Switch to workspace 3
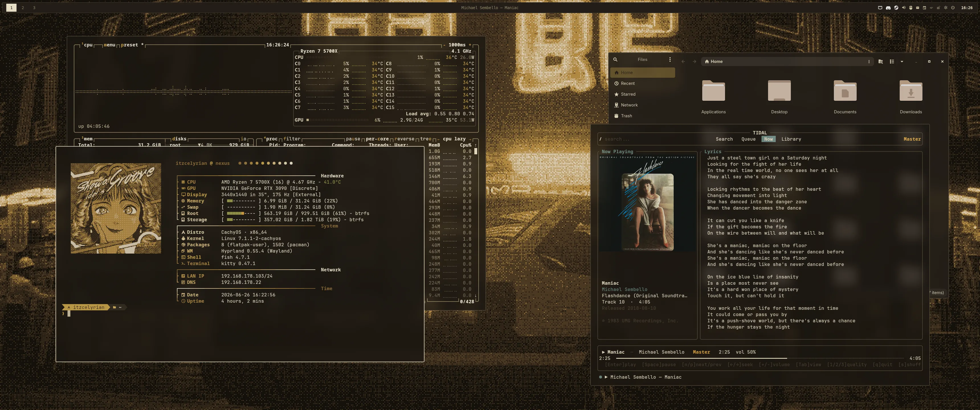Screen dimensions: 980x410 click(34, 8)
